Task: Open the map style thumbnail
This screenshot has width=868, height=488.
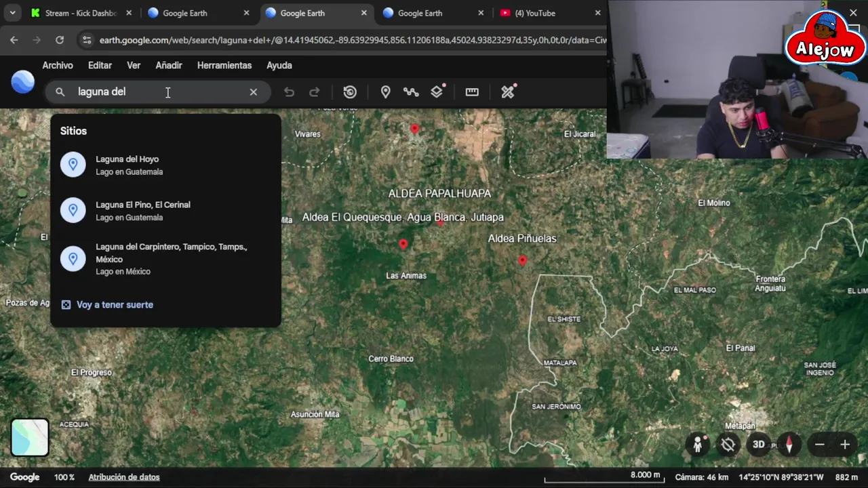Action: [x=30, y=437]
